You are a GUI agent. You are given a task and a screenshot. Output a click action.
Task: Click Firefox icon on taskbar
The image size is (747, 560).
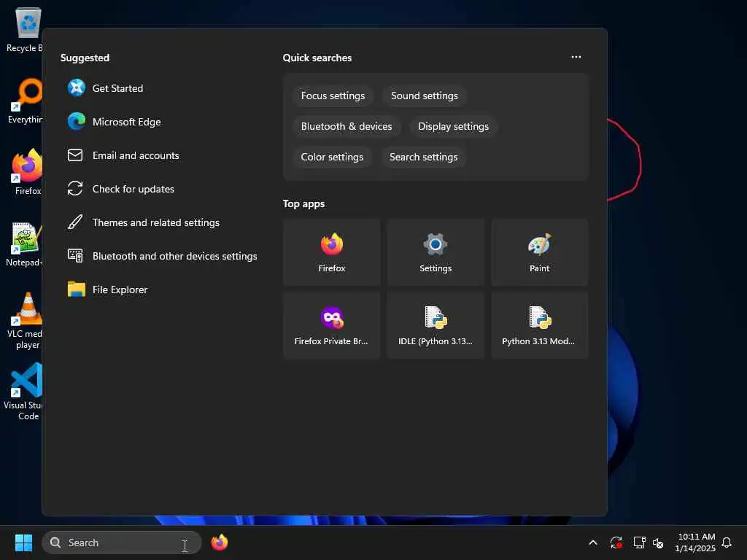tap(219, 542)
